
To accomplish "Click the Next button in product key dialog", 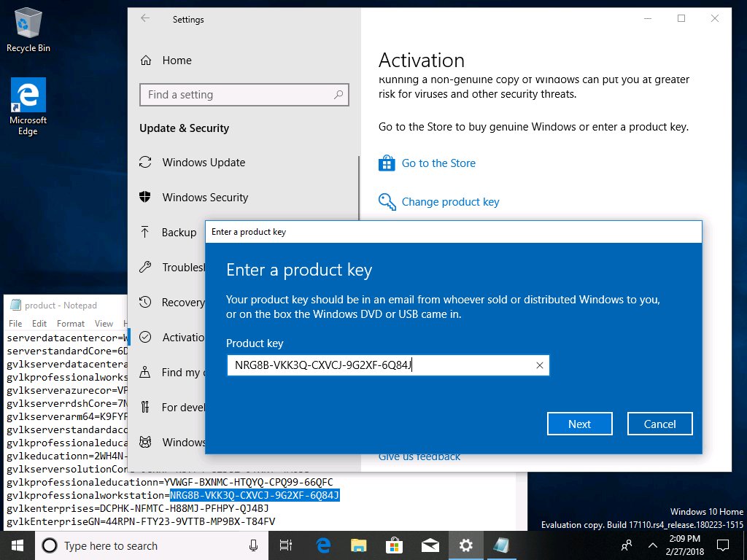I will (x=579, y=424).
